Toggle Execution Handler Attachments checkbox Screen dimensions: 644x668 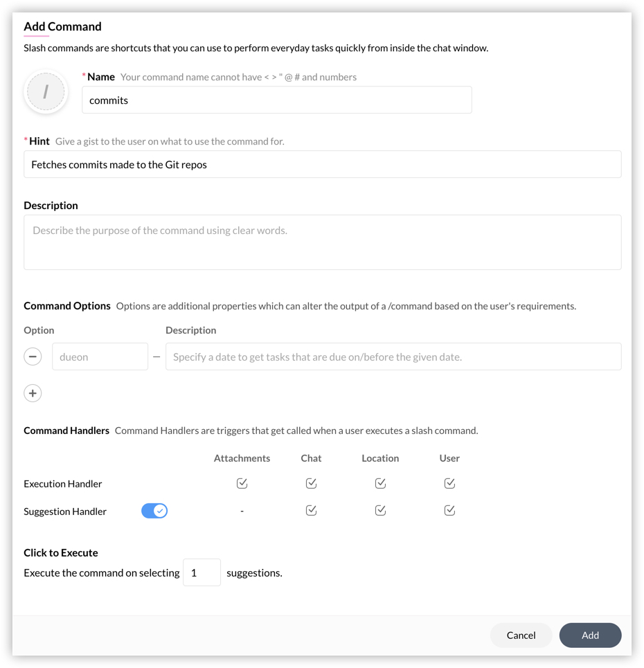point(242,483)
